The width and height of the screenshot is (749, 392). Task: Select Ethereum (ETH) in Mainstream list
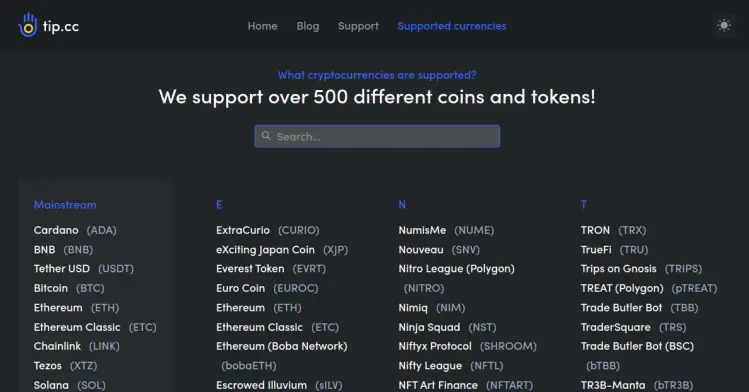pyautogui.click(x=76, y=308)
